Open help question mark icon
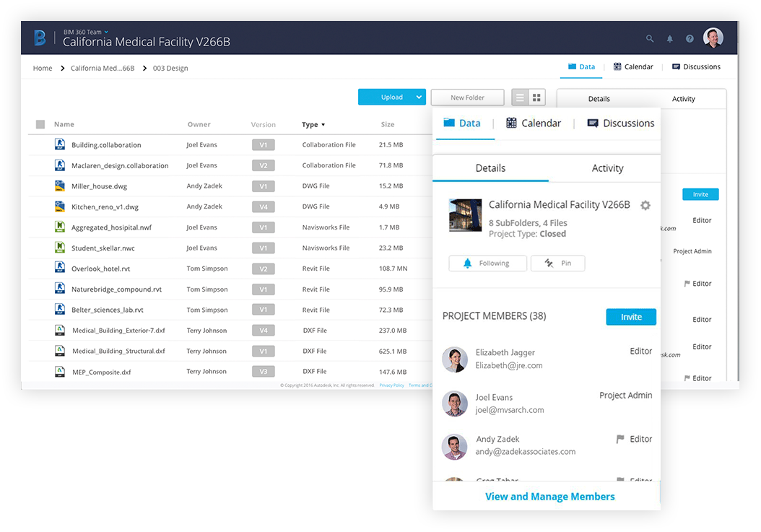This screenshot has height=532, width=761. click(x=690, y=39)
